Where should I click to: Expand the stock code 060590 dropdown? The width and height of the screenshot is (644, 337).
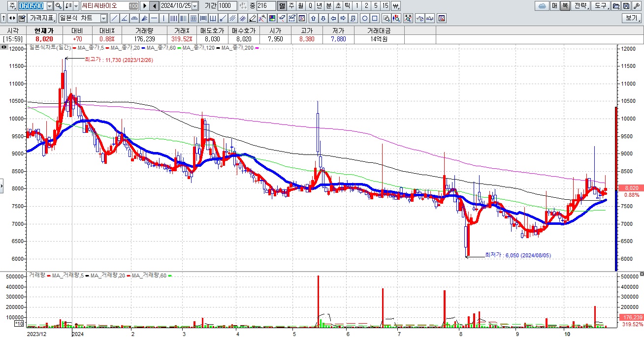50,6
